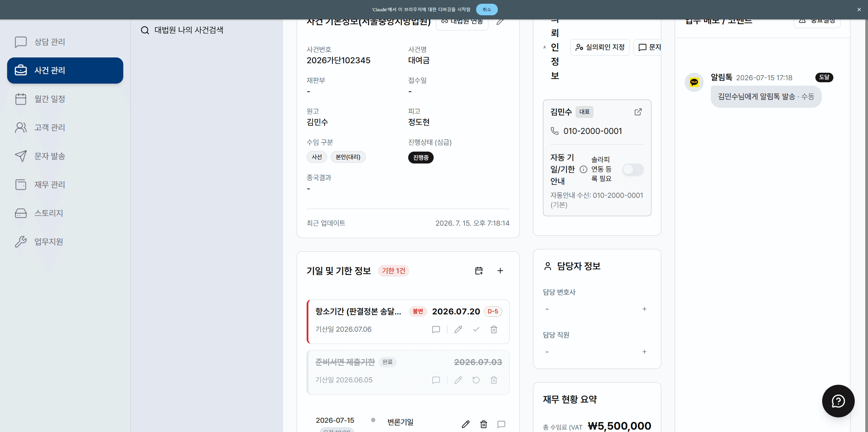Delete the 항소기간 deadline
The height and width of the screenshot is (432, 868).
click(x=494, y=329)
